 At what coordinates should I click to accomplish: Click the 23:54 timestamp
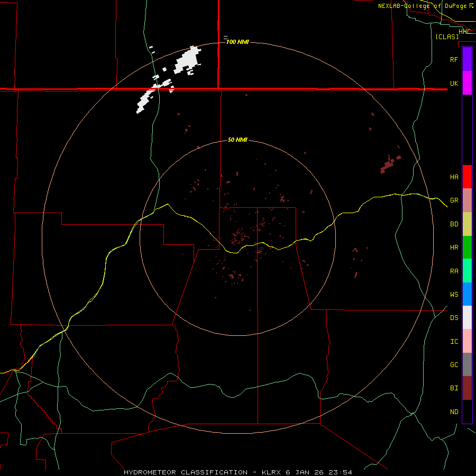click(x=341, y=472)
